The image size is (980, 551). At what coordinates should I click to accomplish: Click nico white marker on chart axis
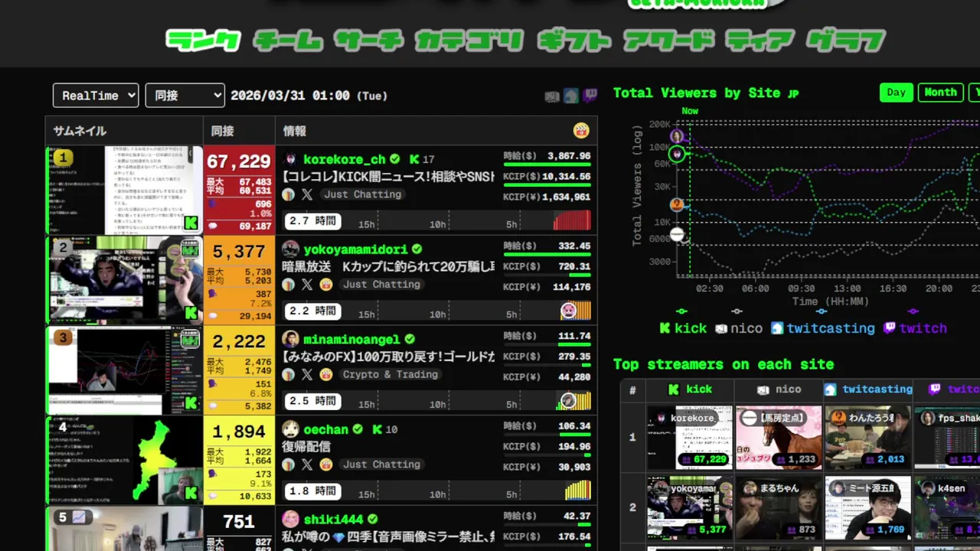point(677,234)
